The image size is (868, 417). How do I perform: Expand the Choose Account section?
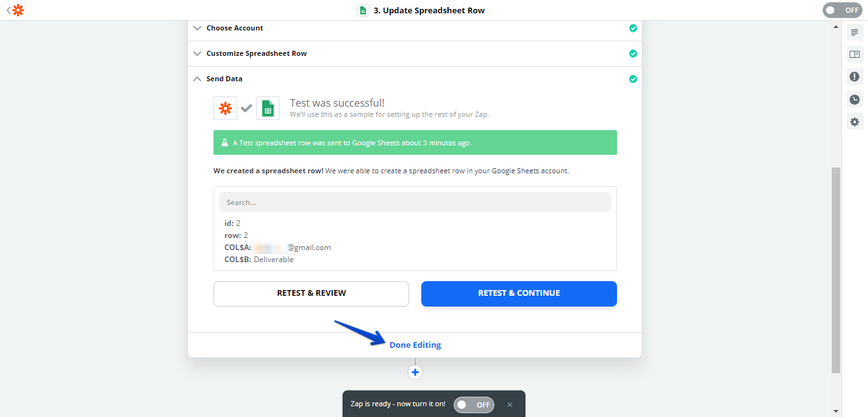click(234, 28)
